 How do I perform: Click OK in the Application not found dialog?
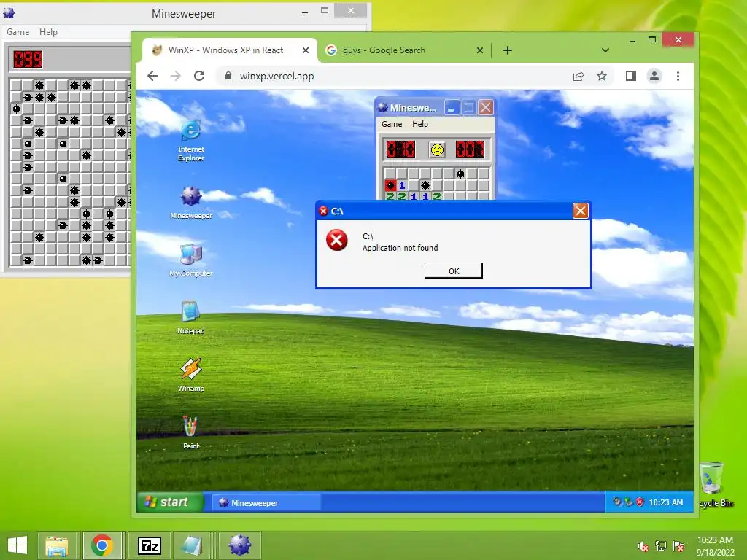454,271
